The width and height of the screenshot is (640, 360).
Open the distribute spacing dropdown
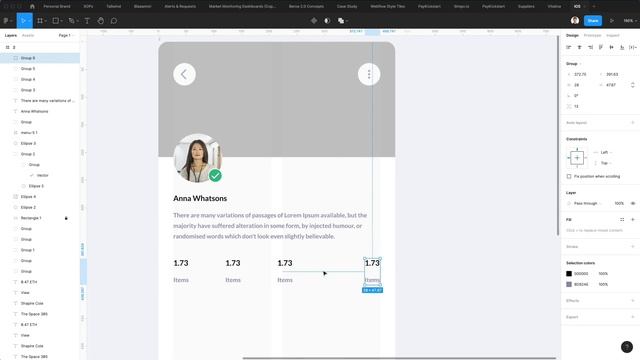point(633,47)
